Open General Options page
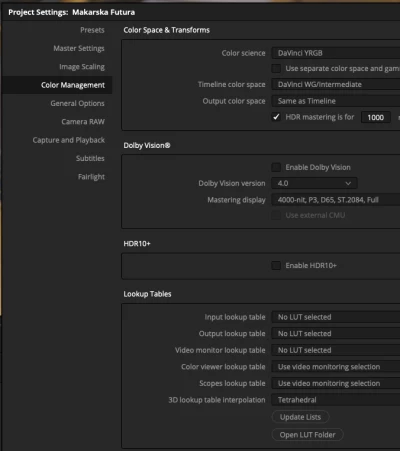Image resolution: width=400 pixels, height=451 pixels. 77,103
